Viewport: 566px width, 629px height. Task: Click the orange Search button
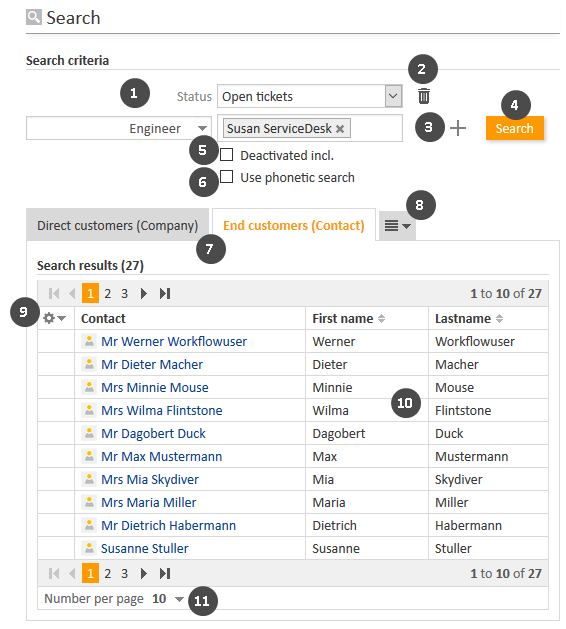pos(515,128)
